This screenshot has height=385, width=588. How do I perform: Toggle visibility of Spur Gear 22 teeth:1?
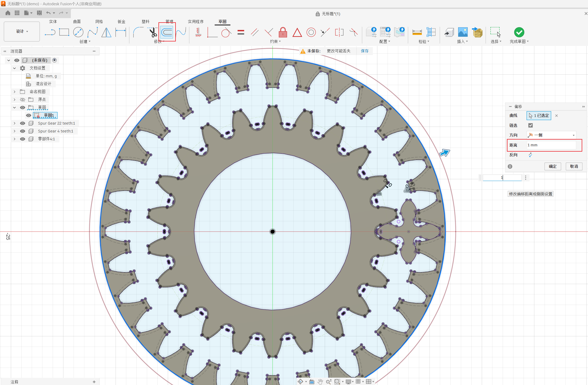[x=23, y=123]
